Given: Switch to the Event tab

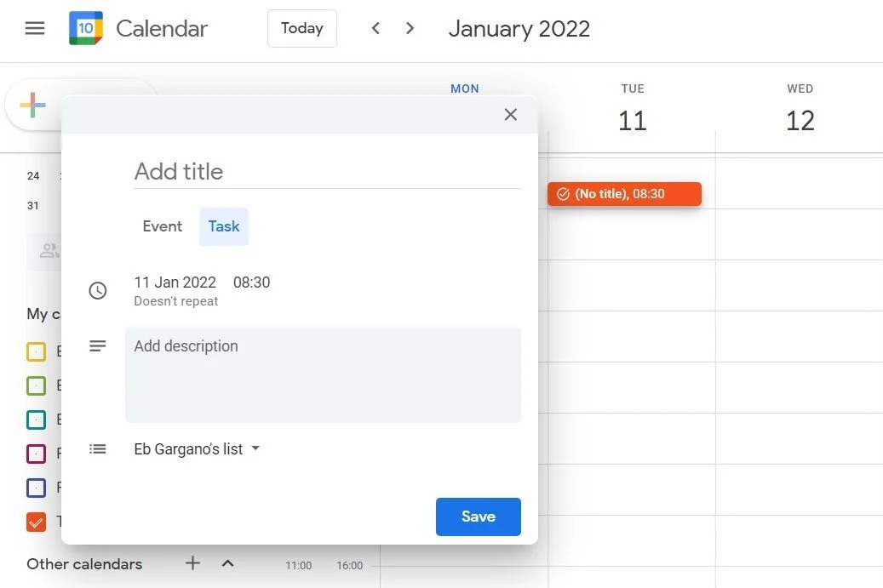Looking at the screenshot, I should [162, 226].
